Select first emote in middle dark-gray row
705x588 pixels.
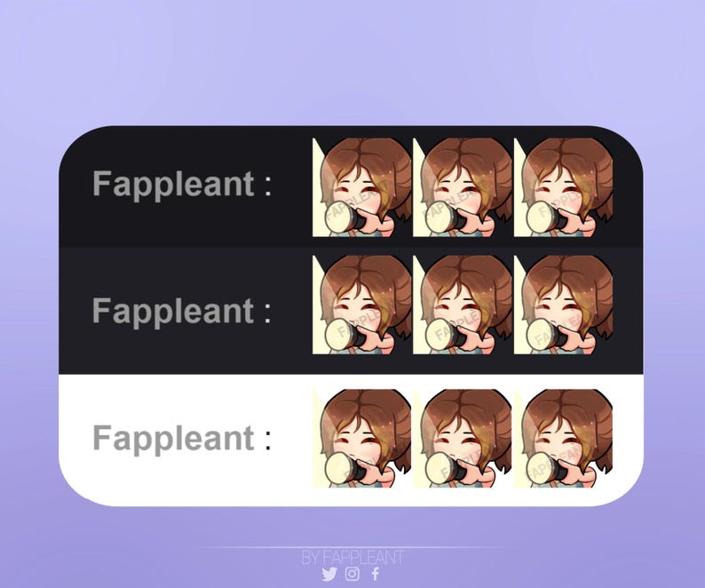(x=362, y=305)
